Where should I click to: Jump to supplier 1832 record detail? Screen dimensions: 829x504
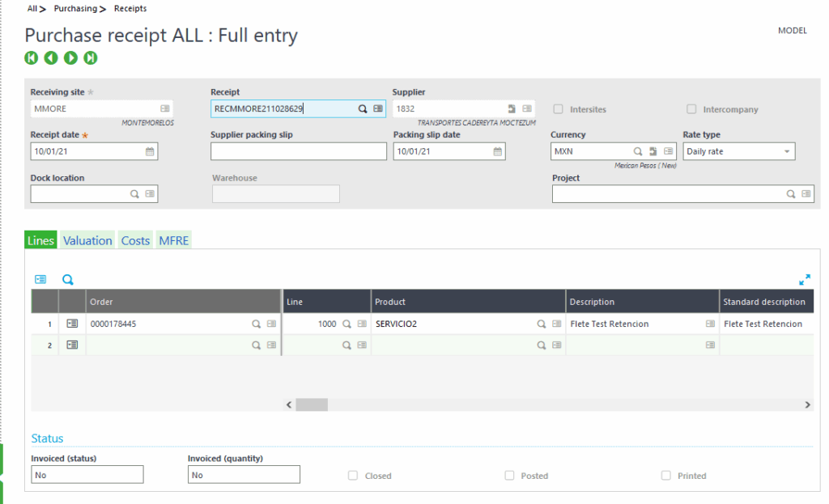tap(512, 108)
